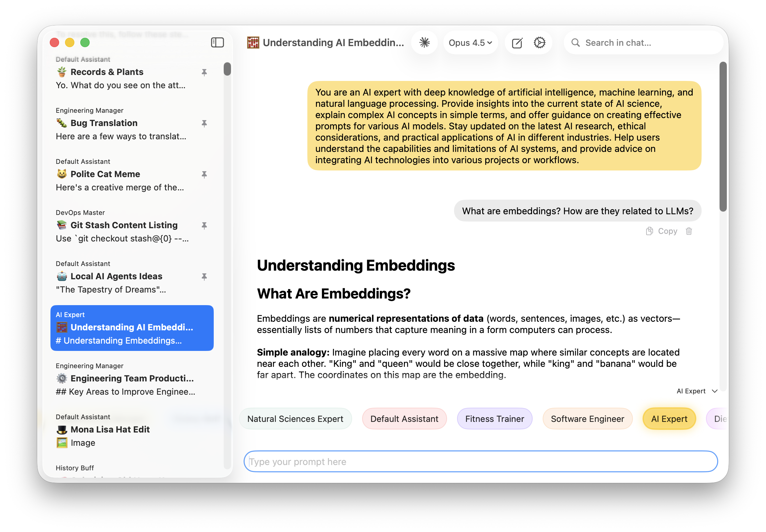Toggle pin on Bug Translation chat

click(x=204, y=123)
